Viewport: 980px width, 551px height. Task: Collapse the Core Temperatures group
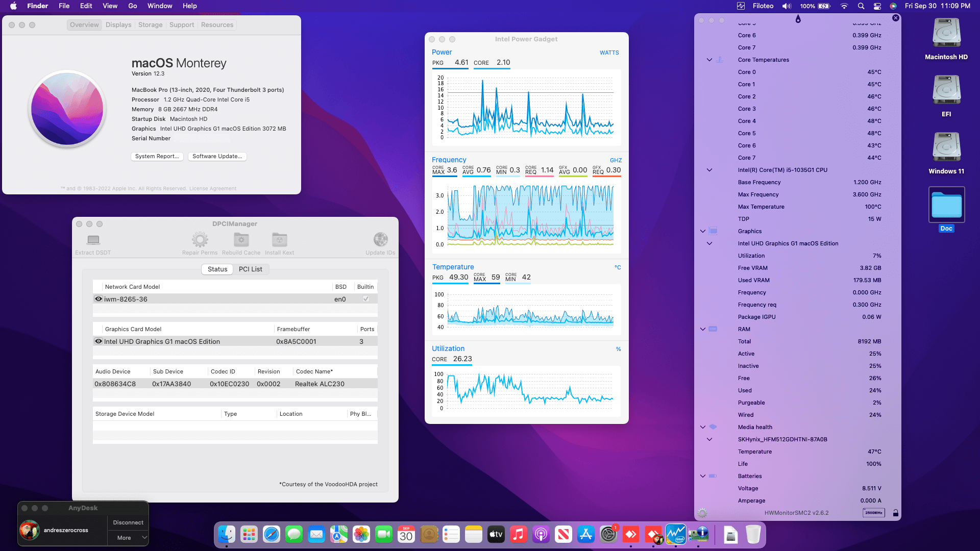click(x=709, y=60)
